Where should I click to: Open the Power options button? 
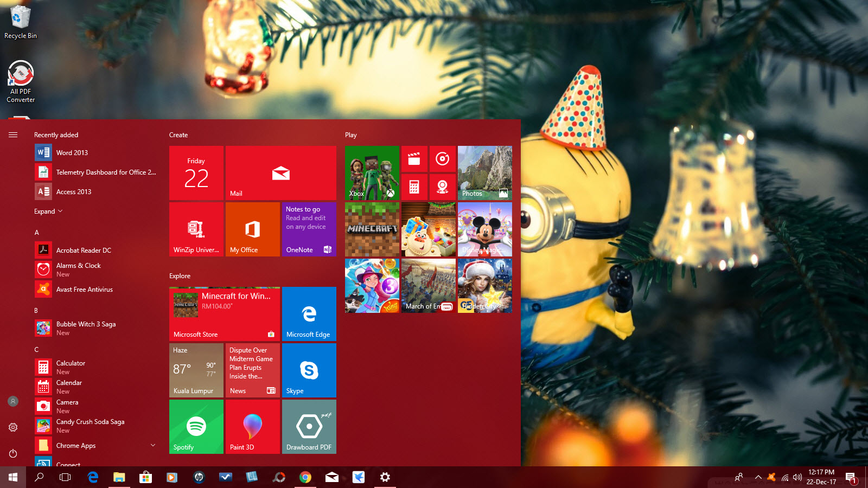click(x=13, y=453)
